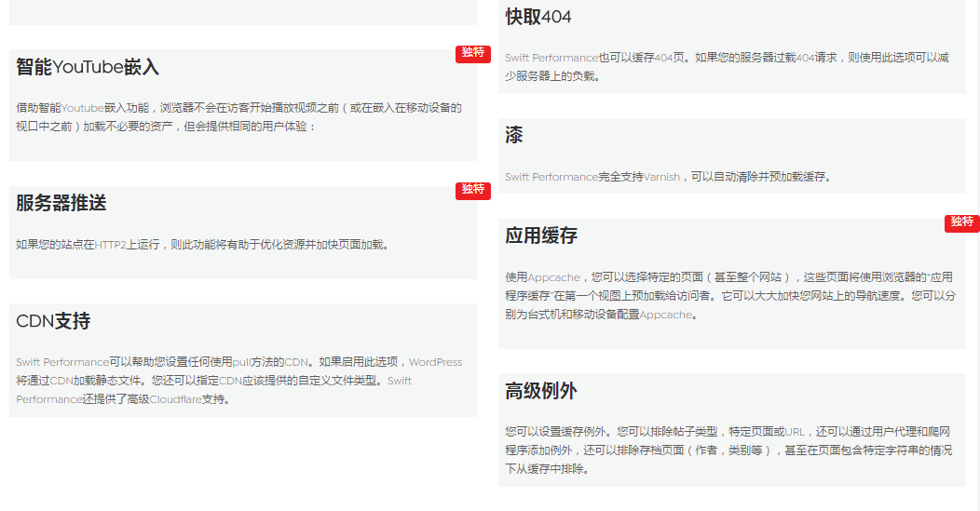Select the 漆 section heading
The width and height of the screenshot is (980, 511).
coord(514,136)
